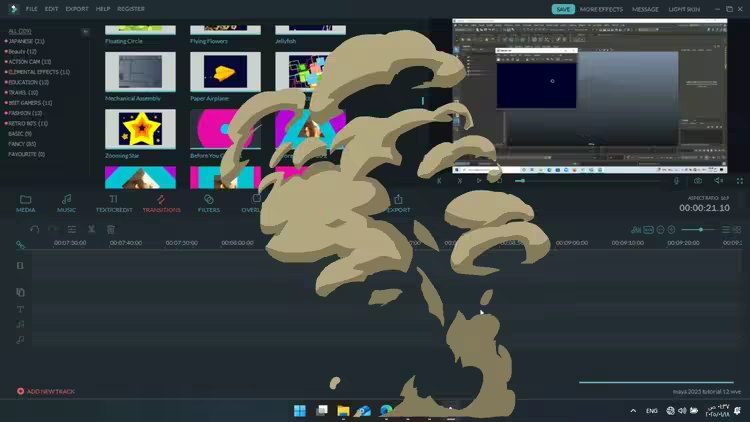Image resolution: width=750 pixels, height=422 pixels.
Task: Open the Music library tab
Action: coord(66,203)
